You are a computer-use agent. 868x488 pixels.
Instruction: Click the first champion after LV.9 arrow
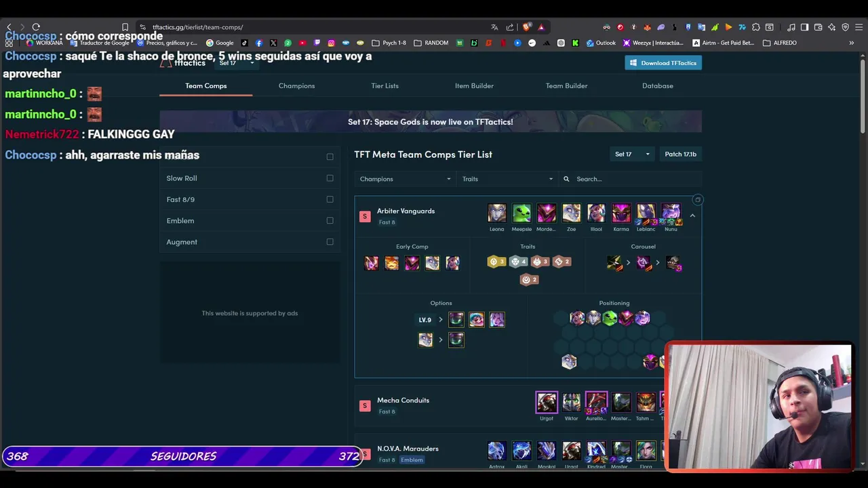(456, 319)
